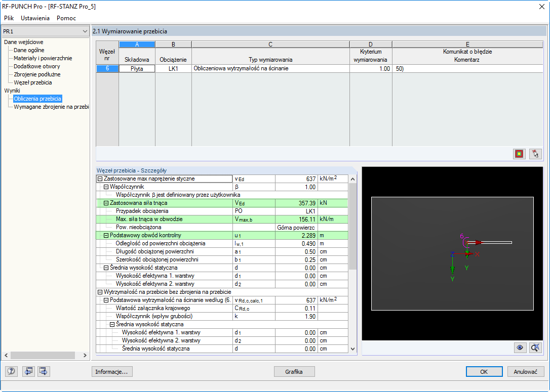Select Dodatkowe otwory tree item
This screenshot has width=550, height=392.
tap(37, 66)
